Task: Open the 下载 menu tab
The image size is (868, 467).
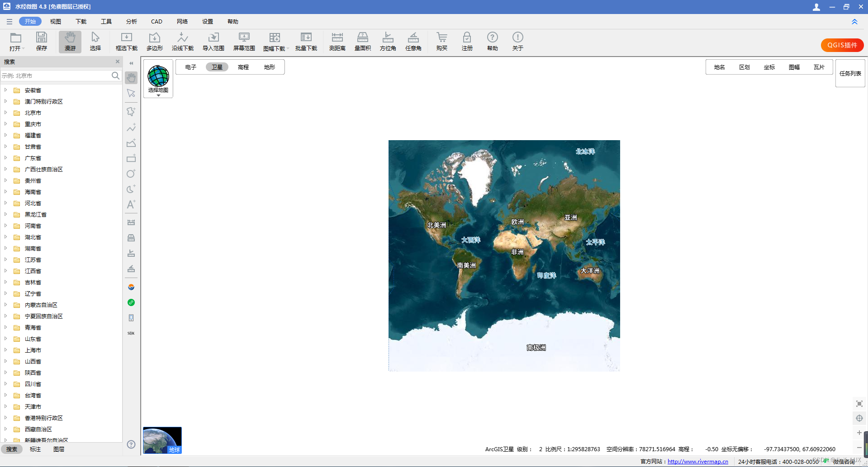Action: pos(81,21)
